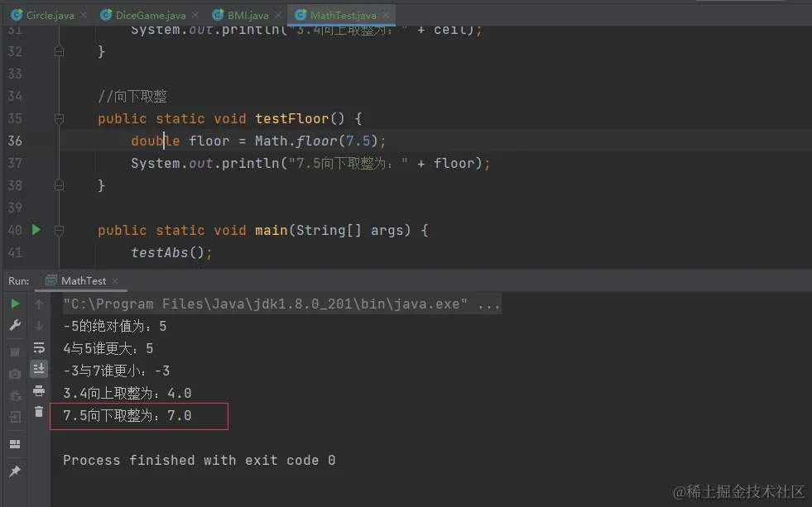Image resolution: width=812 pixels, height=507 pixels.
Task: Open the Restore Layout grid icon
Action: coord(15,444)
